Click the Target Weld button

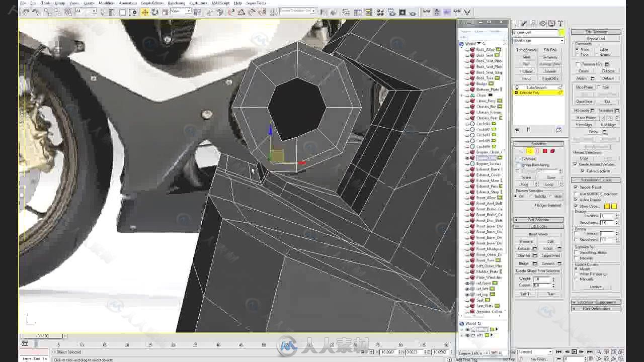[551, 256]
